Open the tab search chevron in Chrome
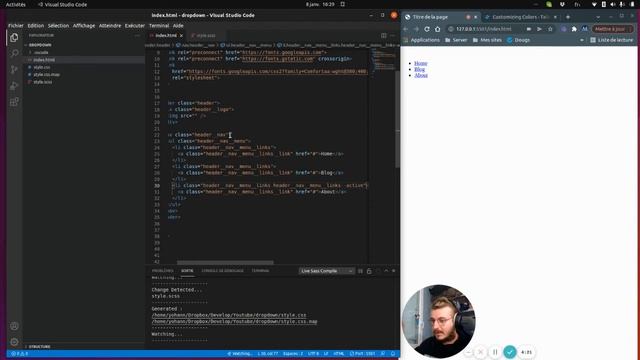This screenshot has width=640, height=360. pyautogui.click(x=598, y=17)
